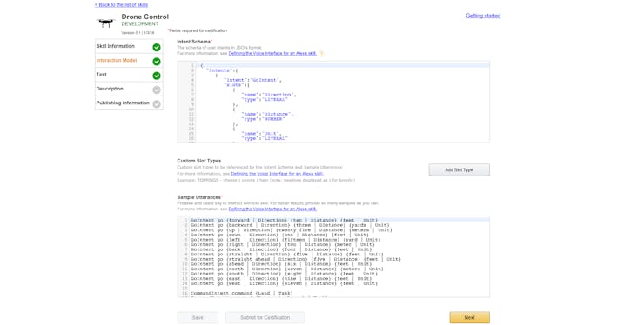Click Submit for Certification button
The image size is (644, 325).
(x=265, y=318)
